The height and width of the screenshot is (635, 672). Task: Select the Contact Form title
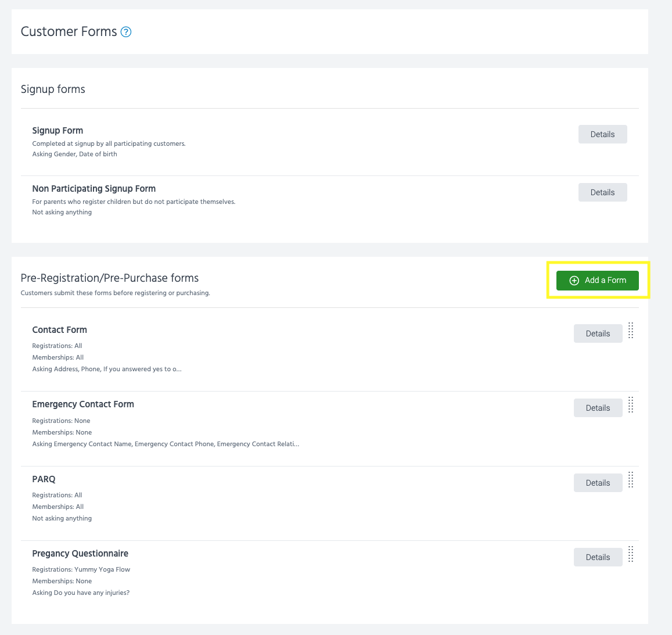(x=59, y=330)
